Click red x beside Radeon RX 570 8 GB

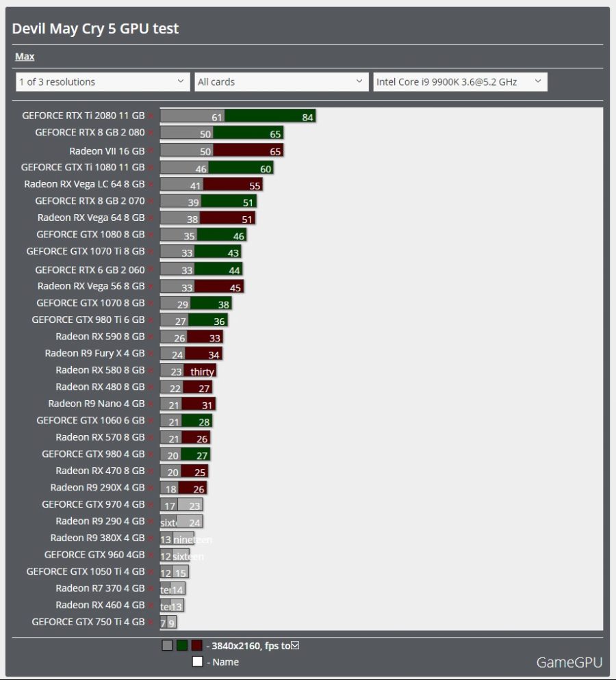tap(151, 438)
